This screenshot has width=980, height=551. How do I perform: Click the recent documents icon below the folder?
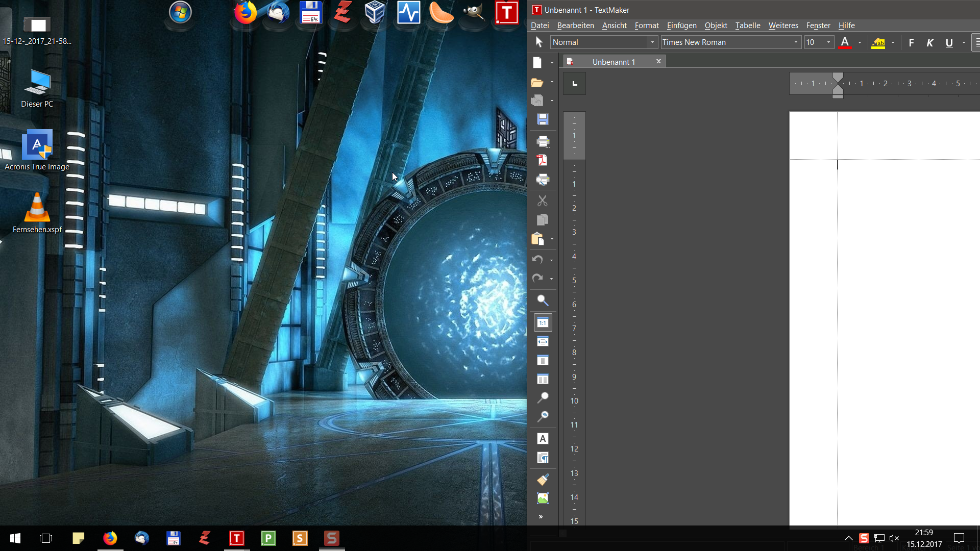[x=537, y=101]
